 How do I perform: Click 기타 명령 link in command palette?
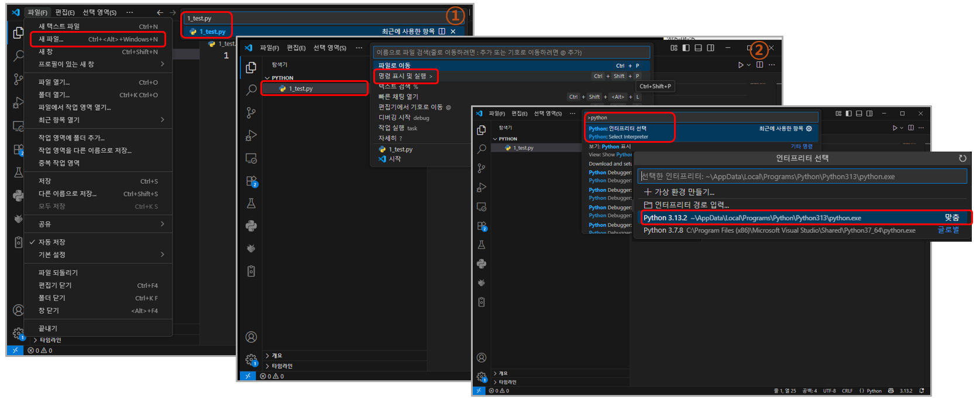pyautogui.click(x=801, y=146)
